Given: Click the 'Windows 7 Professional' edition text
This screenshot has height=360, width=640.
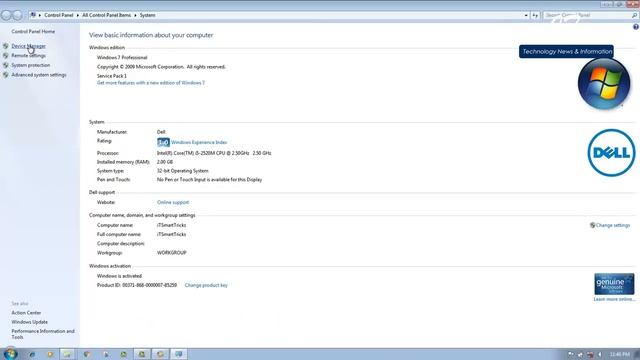Looking at the screenshot, I should [122, 58].
